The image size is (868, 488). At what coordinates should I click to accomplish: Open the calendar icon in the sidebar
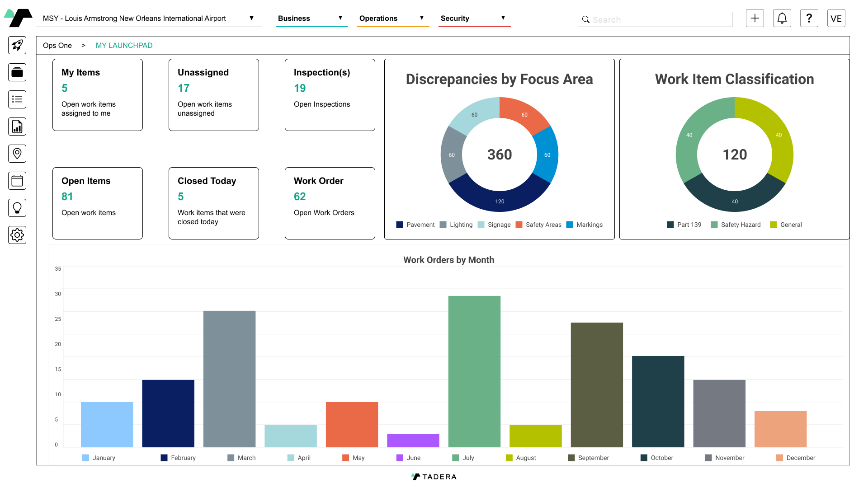tap(17, 181)
